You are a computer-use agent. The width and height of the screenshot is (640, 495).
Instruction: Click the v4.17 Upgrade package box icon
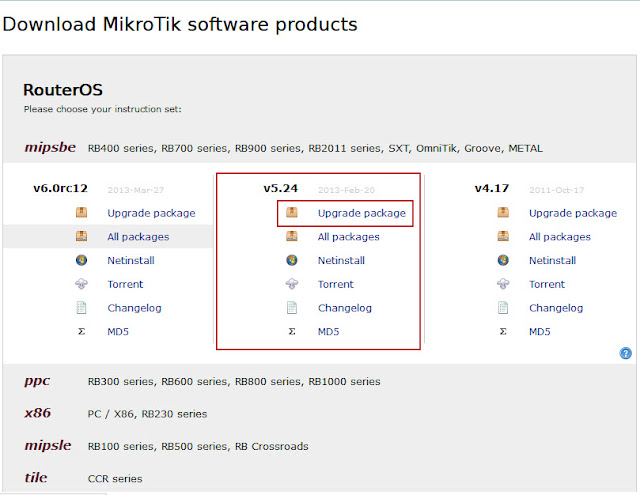(503, 213)
